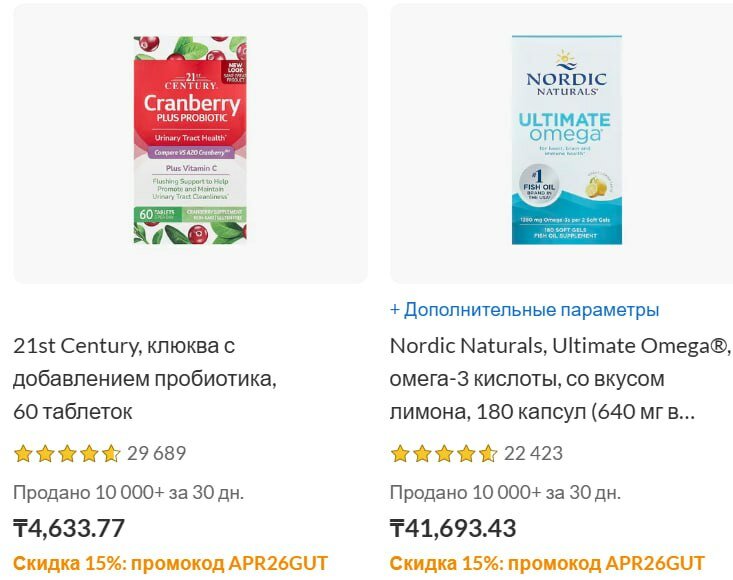The height and width of the screenshot is (580, 733).
Task: Click first star of Nordic Naturals rating
Action: (400, 454)
